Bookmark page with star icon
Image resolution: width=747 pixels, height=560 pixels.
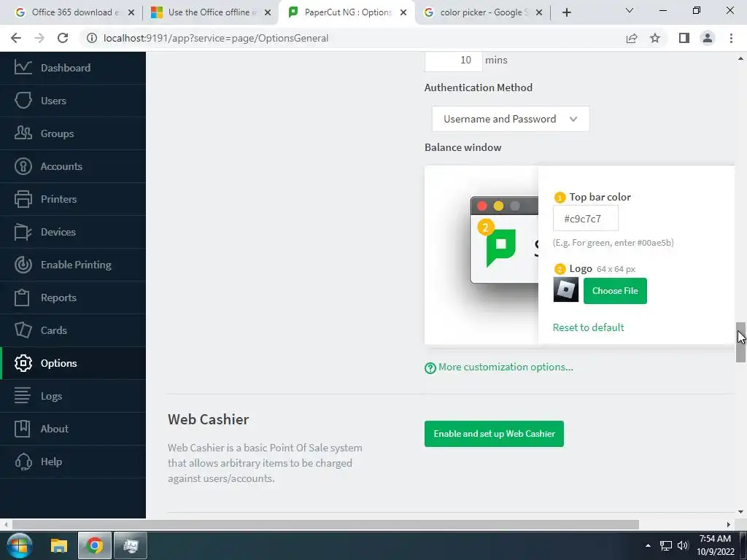(655, 38)
